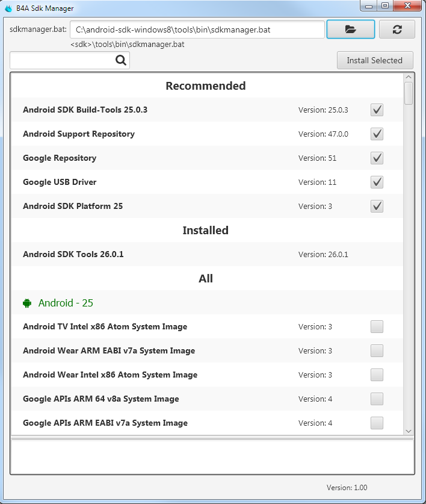Click the Google USB Driver label
This screenshot has height=504, width=426.
tap(60, 182)
